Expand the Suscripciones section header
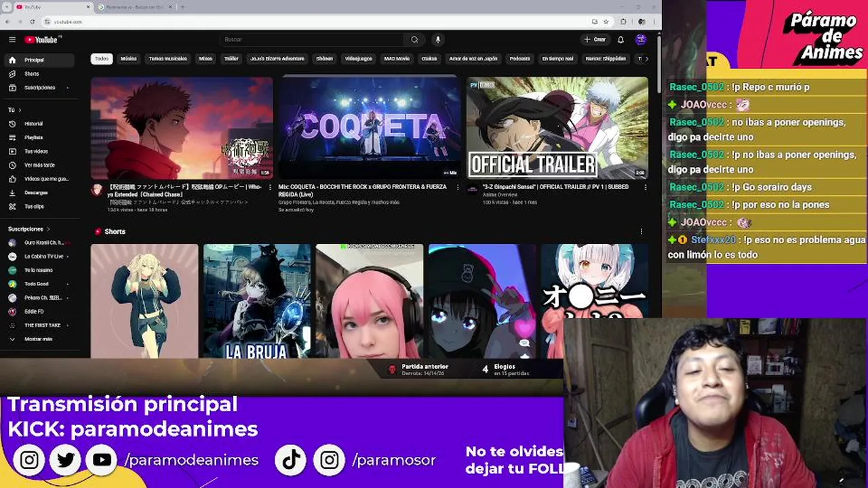Image resolution: width=868 pixels, height=488 pixels. pyautogui.click(x=28, y=229)
